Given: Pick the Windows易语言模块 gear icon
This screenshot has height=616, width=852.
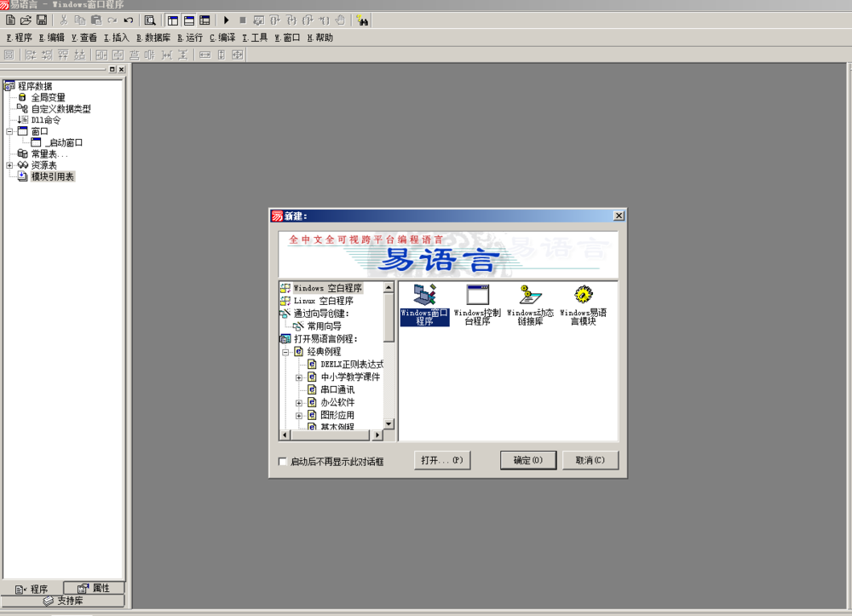Looking at the screenshot, I should [x=584, y=296].
